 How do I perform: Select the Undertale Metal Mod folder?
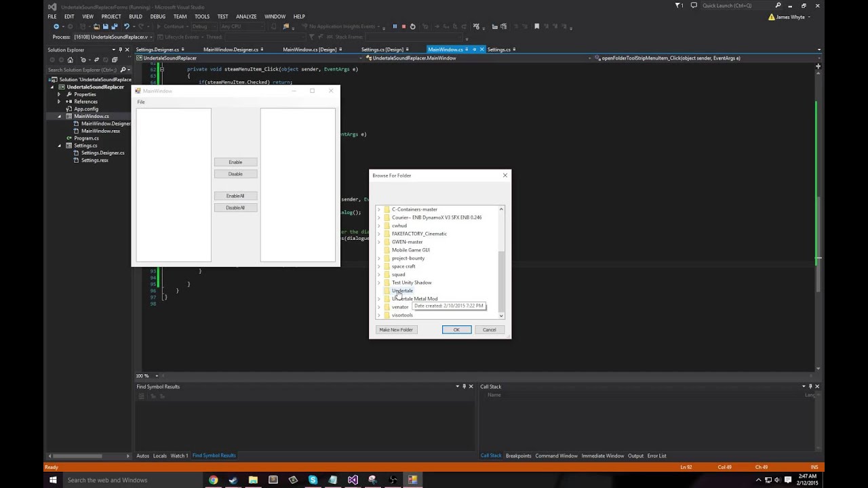pos(414,299)
